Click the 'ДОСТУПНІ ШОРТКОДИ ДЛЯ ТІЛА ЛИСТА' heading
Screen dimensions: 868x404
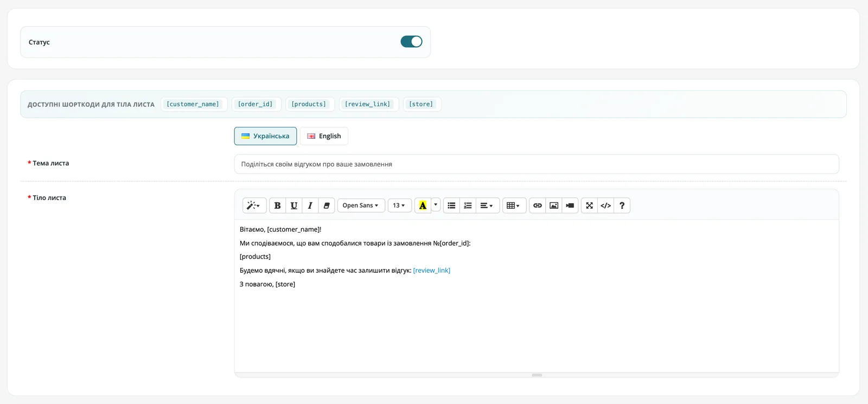(91, 105)
